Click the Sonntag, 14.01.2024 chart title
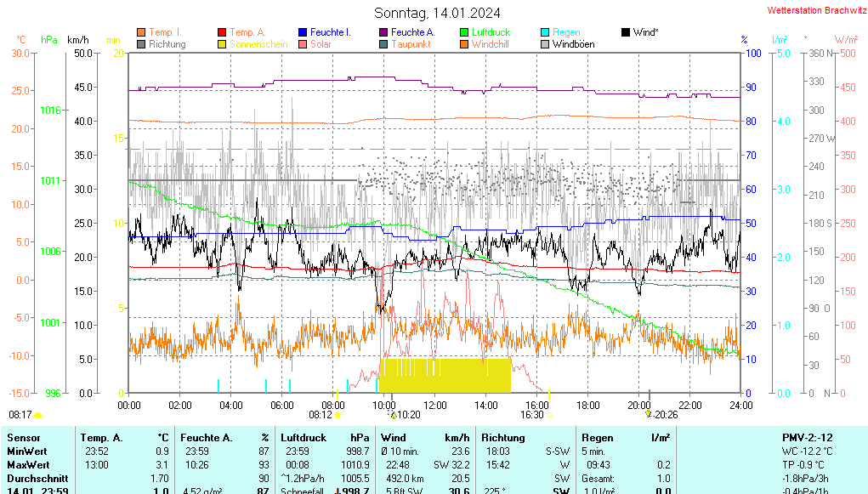 (437, 13)
